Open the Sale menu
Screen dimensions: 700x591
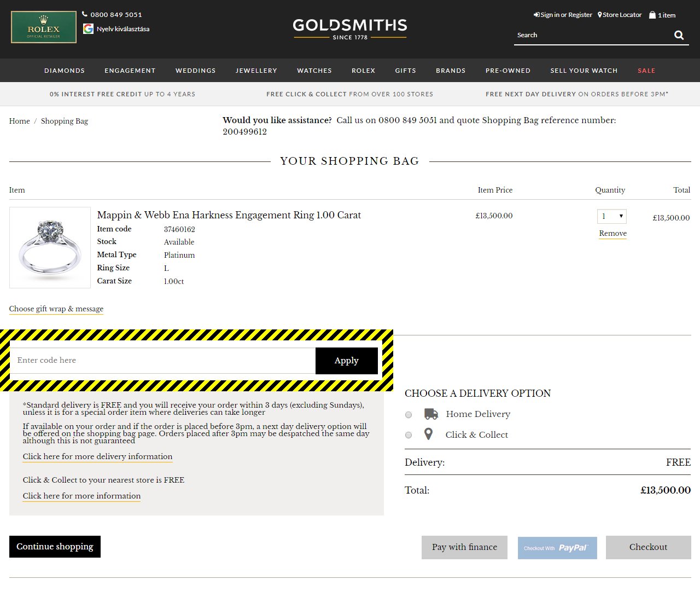(646, 71)
